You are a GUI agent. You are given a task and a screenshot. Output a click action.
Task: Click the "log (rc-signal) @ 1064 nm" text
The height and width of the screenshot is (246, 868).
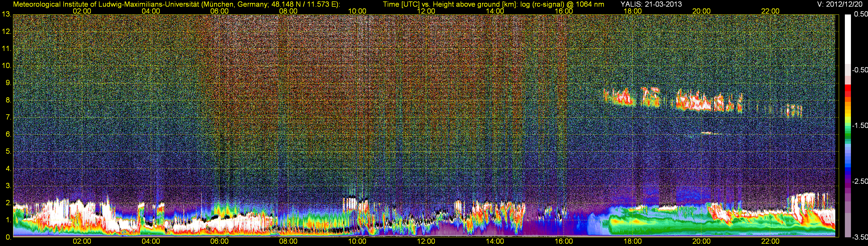click(x=562, y=4)
